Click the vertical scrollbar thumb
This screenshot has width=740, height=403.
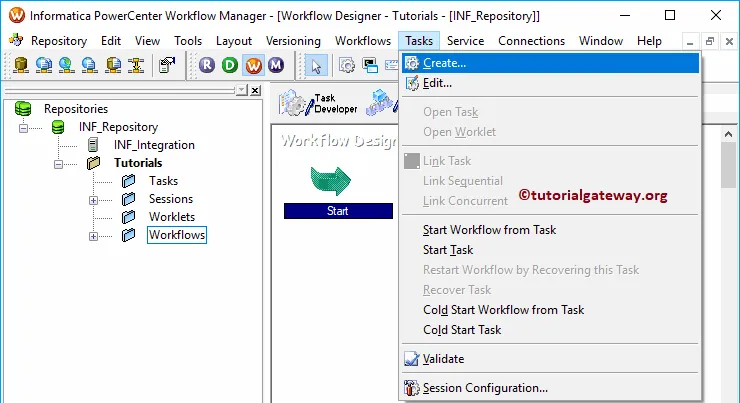click(x=728, y=165)
